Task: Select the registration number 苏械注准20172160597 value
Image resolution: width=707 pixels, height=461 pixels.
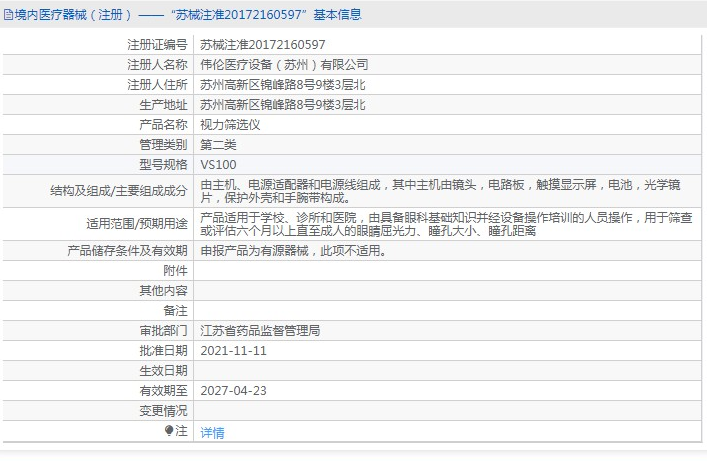Action: (x=263, y=45)
